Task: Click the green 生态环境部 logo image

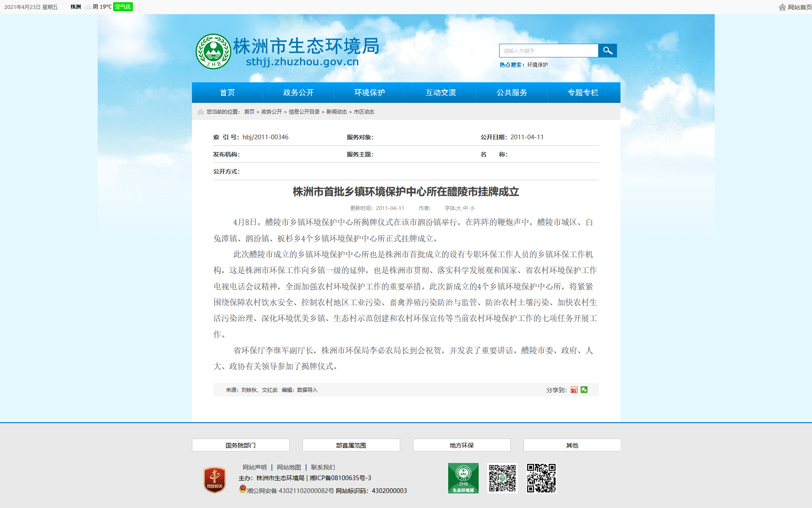Action: click(x=463, y=478)
